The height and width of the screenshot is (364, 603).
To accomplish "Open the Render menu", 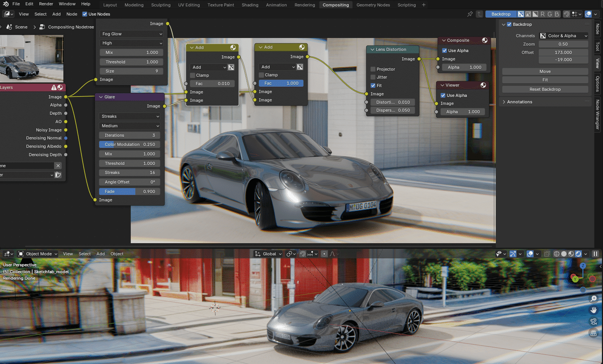I will (x=46, y=5).
